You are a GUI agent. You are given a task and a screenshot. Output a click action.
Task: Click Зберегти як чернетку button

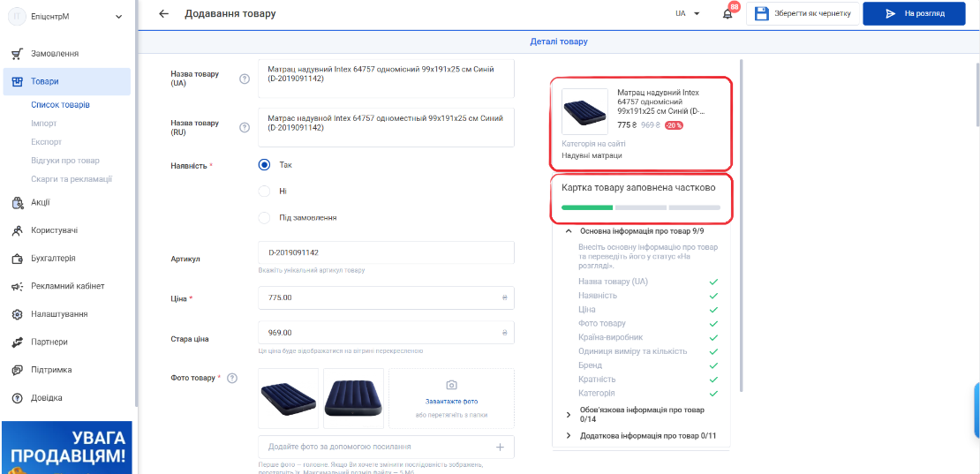803,14
